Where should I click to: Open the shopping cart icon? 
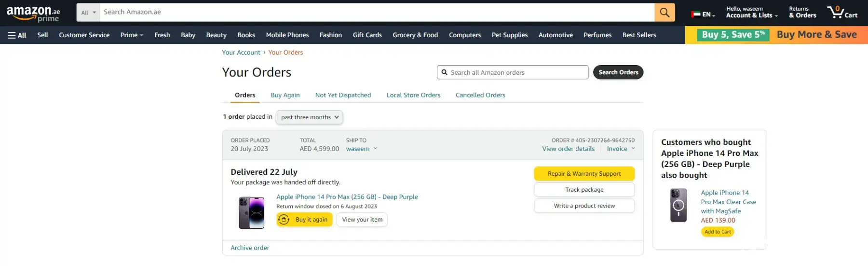(x=842, y=12)
